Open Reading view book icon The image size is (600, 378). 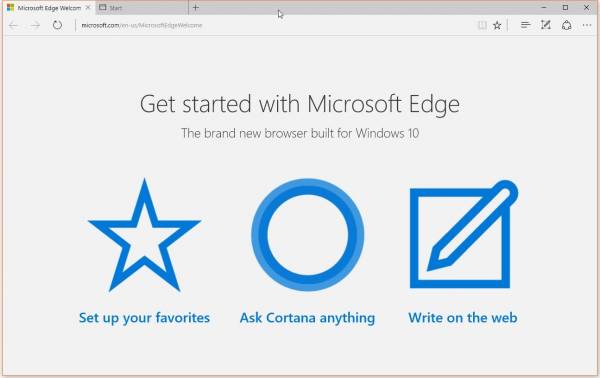pos(482,25)
